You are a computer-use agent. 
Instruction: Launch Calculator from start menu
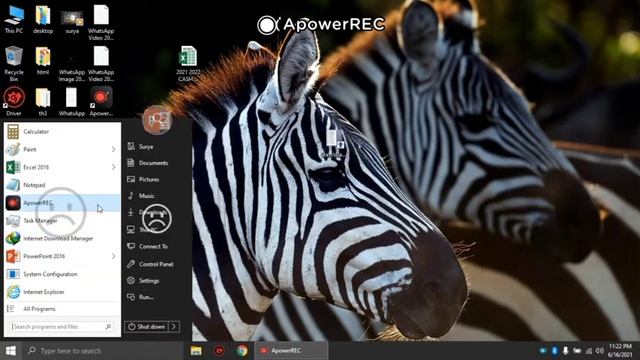62,131
